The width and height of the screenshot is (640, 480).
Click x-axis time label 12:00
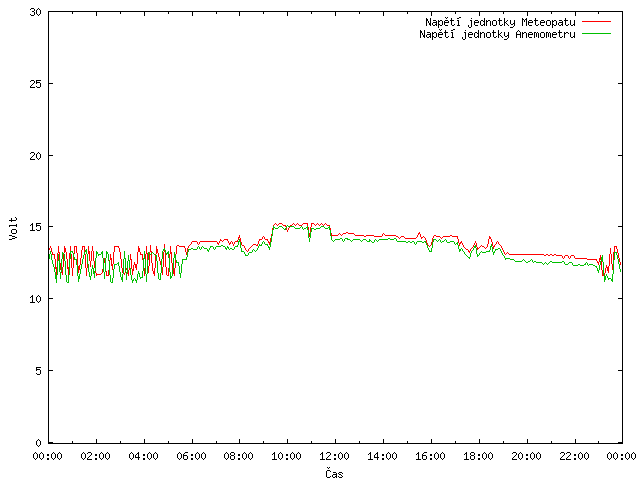point(335,456)
